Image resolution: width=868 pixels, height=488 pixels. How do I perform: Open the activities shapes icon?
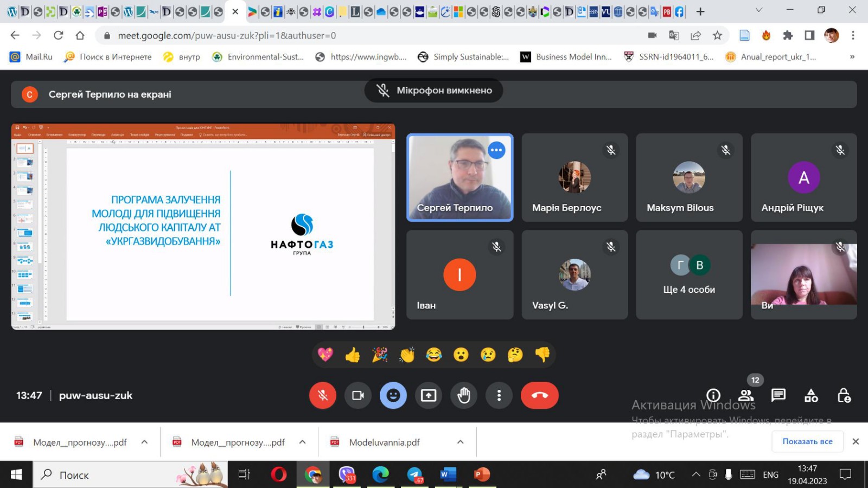pos(811,396)
